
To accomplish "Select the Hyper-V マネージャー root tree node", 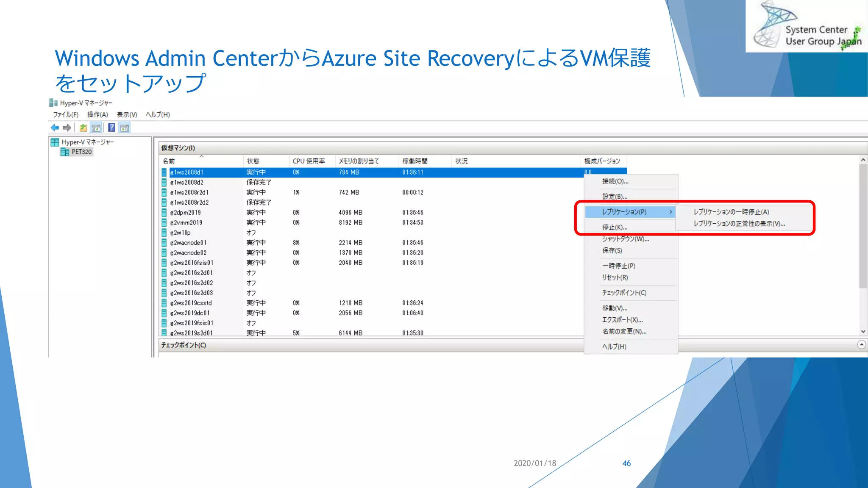I will pyautogui.click(x=87, y=142).
